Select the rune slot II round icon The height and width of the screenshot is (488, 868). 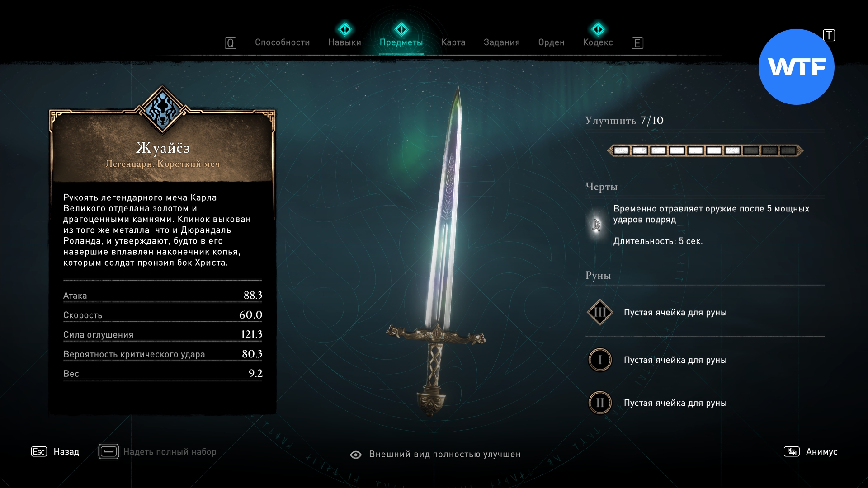[x=600, y=403]
